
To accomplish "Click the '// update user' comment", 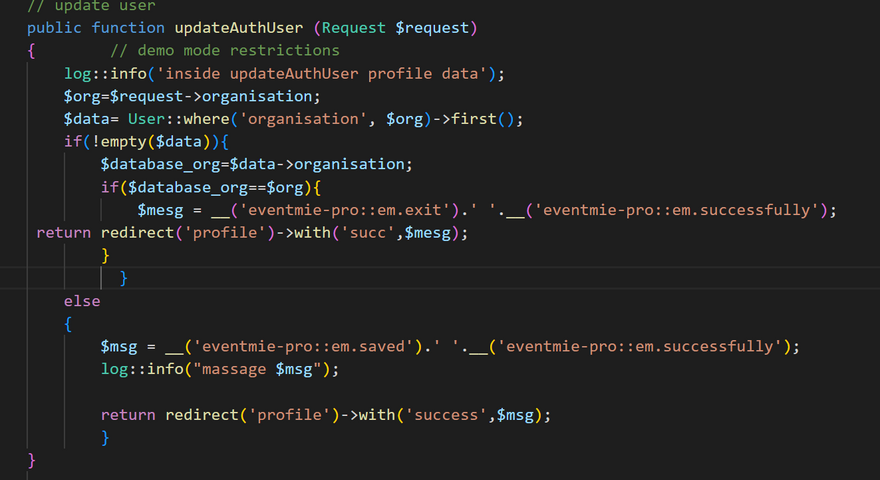I will pos(91,6).
